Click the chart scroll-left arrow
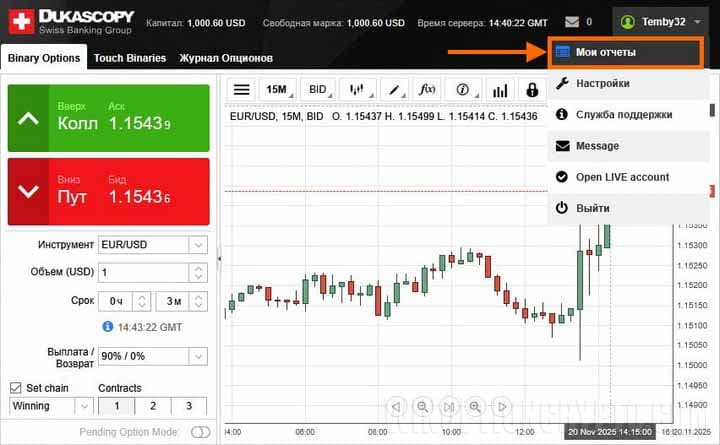This screenshot has height=445, width=720. (x=396, y=406)
